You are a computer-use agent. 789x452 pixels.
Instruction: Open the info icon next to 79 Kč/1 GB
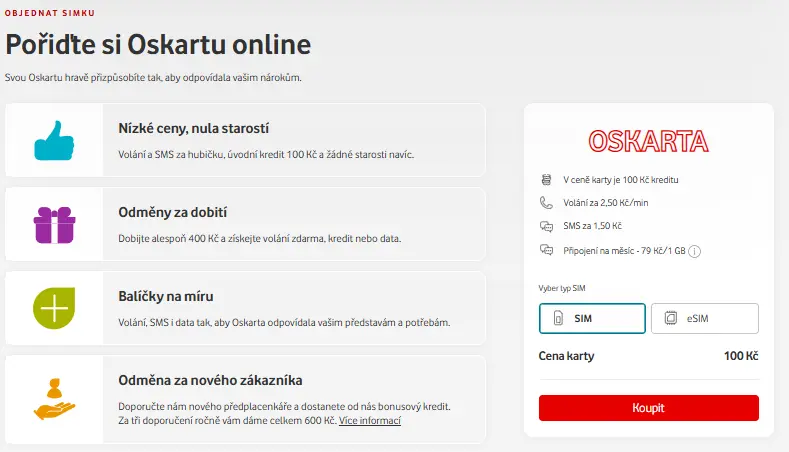click(694, 251)
